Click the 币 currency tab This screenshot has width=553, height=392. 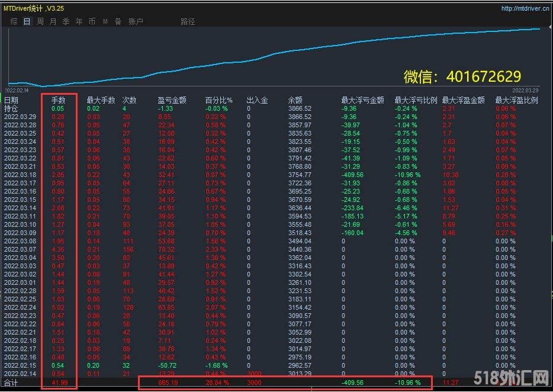(x=92, y=21)
